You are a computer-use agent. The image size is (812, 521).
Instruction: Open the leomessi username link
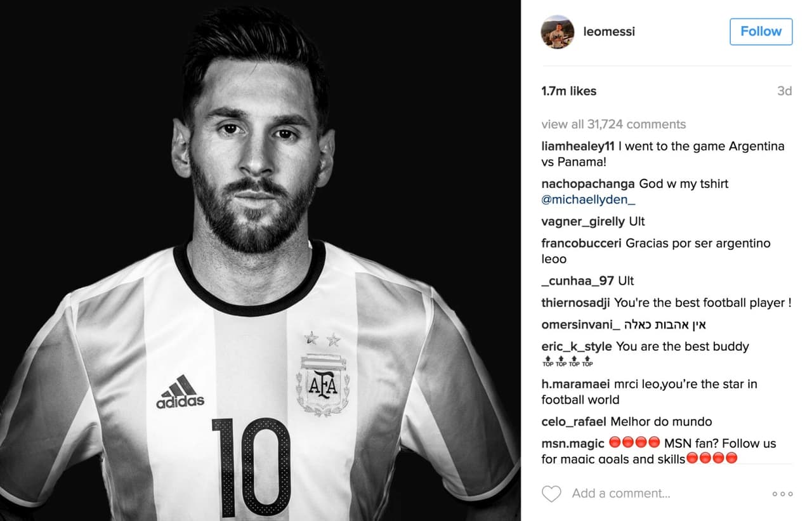pyautogui.click(x=608, y=31)
